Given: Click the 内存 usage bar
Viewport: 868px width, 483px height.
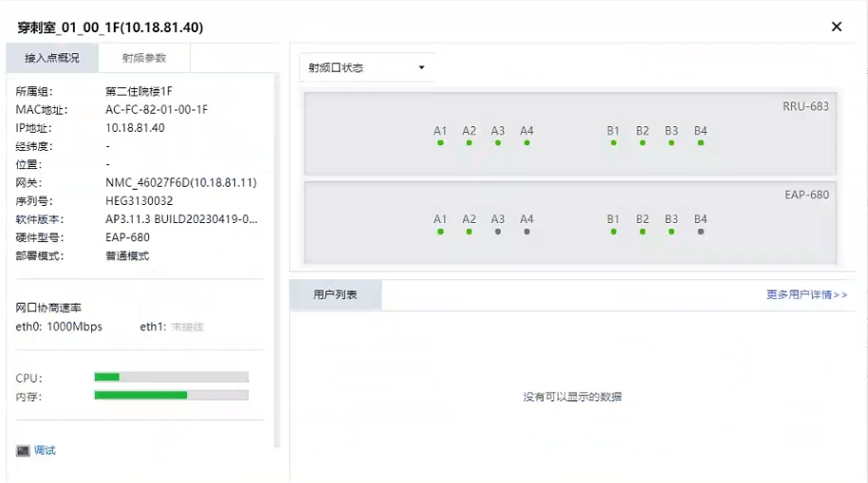Looking at the screenshot, I should point(172,396).
